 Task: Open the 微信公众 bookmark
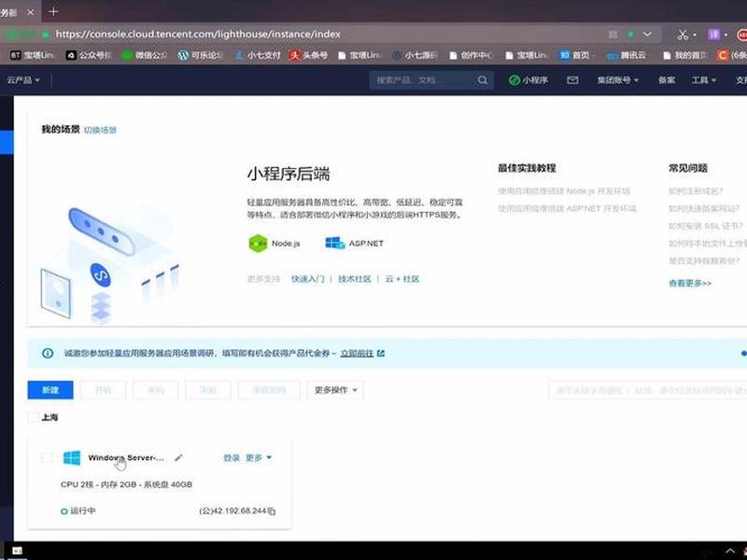pyautogui.click(x=145, y=55)
